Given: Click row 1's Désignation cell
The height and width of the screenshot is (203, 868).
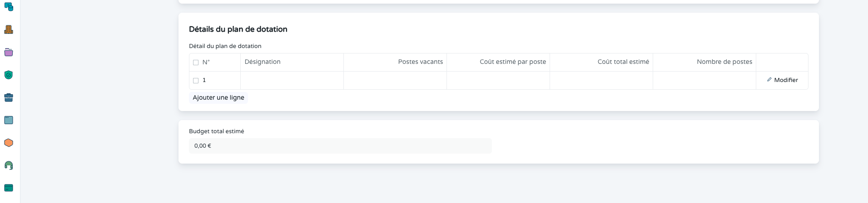Looking at the screenshot, I should pos(292,81).
